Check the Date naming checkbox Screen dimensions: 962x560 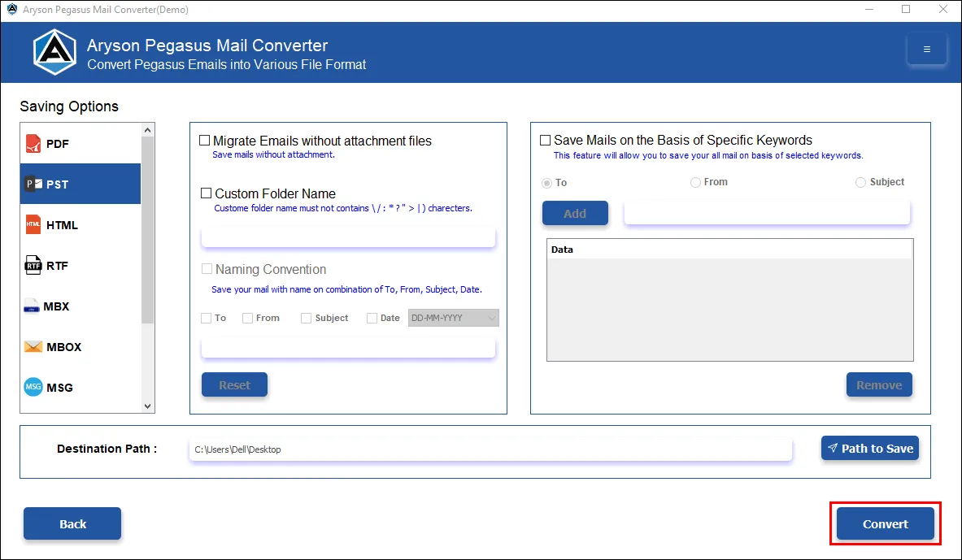[x=372, y=318]
